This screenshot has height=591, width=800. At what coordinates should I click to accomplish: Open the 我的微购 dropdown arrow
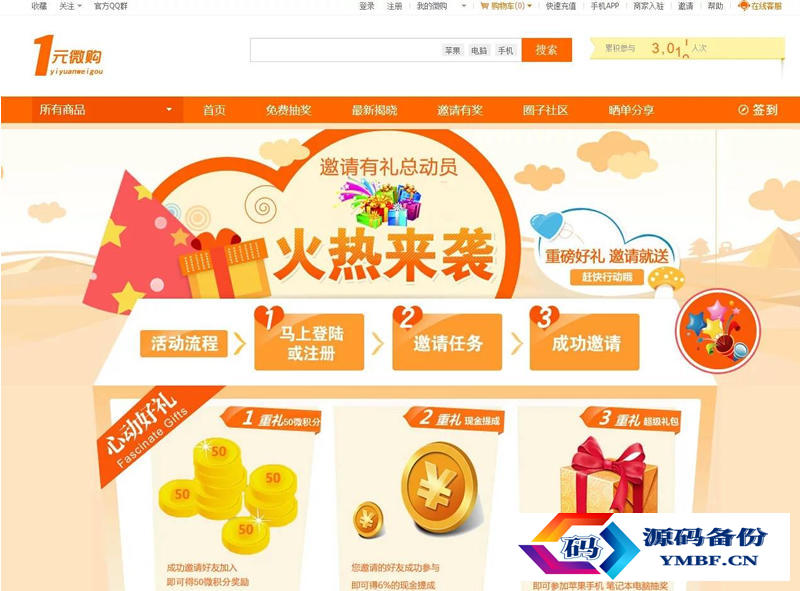[x=464, y=6]
